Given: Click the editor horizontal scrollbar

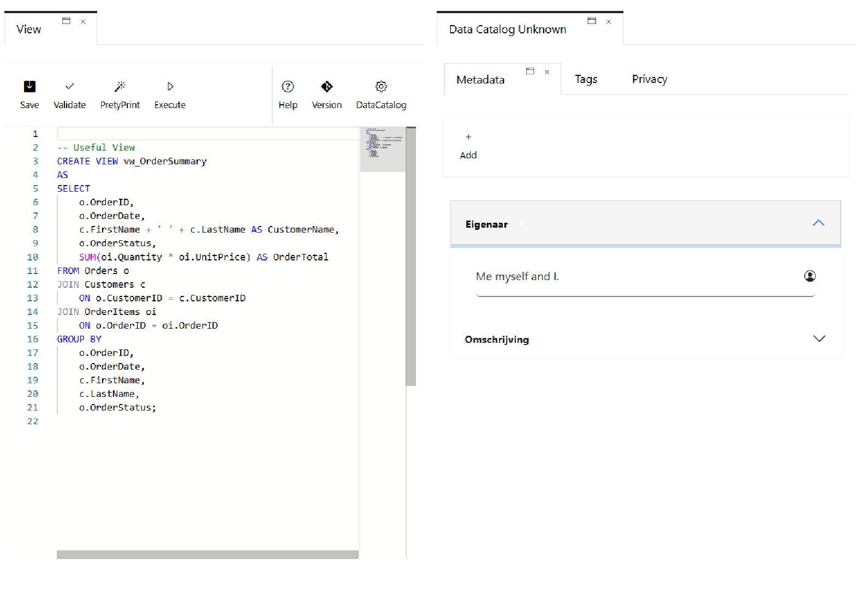Looking at the screenshot, I should (207, 554).
